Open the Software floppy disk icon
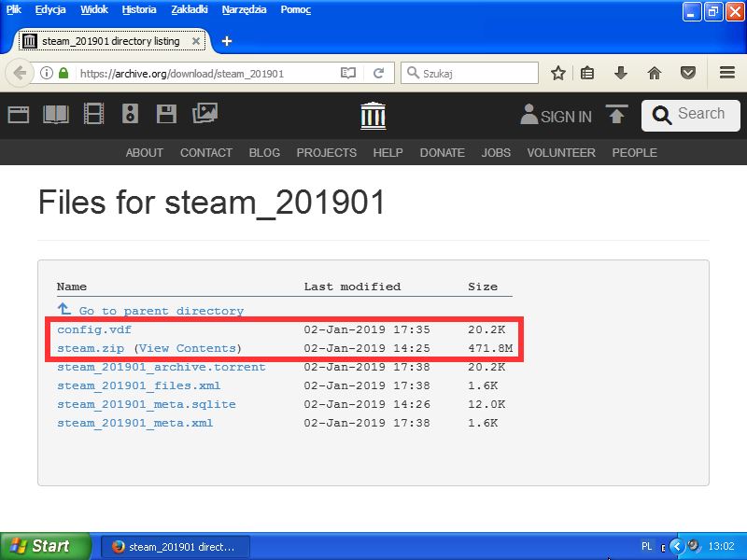Screen dimensions: 747x560 coord(166,114)
